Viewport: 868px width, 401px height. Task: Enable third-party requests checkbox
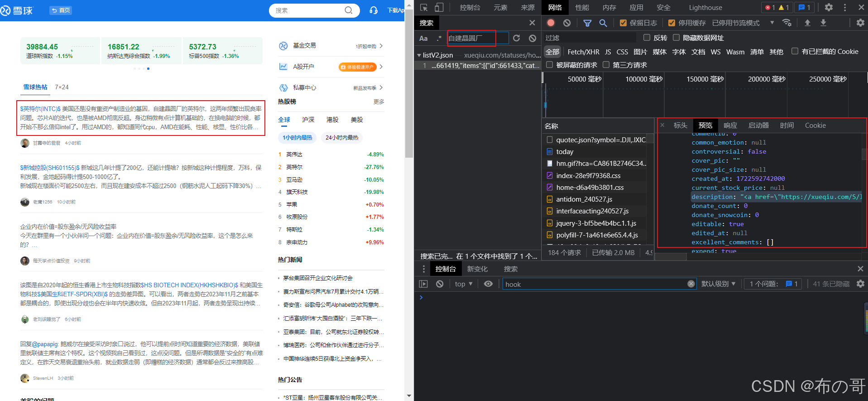click(606, 65)
